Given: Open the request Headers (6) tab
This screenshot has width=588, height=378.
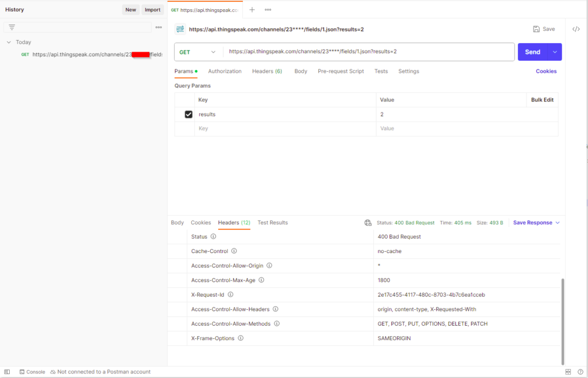Looking at the screenshot, I should tap(267, 71).
